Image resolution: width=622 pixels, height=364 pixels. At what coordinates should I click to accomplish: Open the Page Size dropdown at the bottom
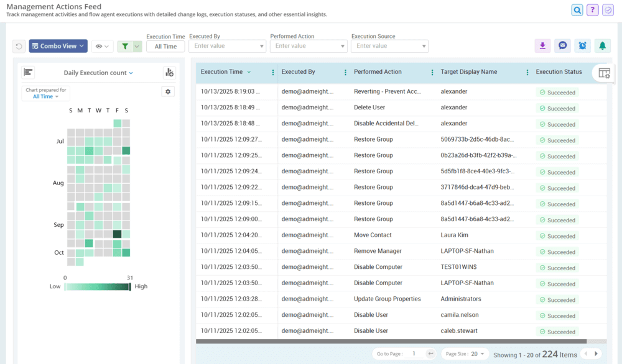[465, 353]
